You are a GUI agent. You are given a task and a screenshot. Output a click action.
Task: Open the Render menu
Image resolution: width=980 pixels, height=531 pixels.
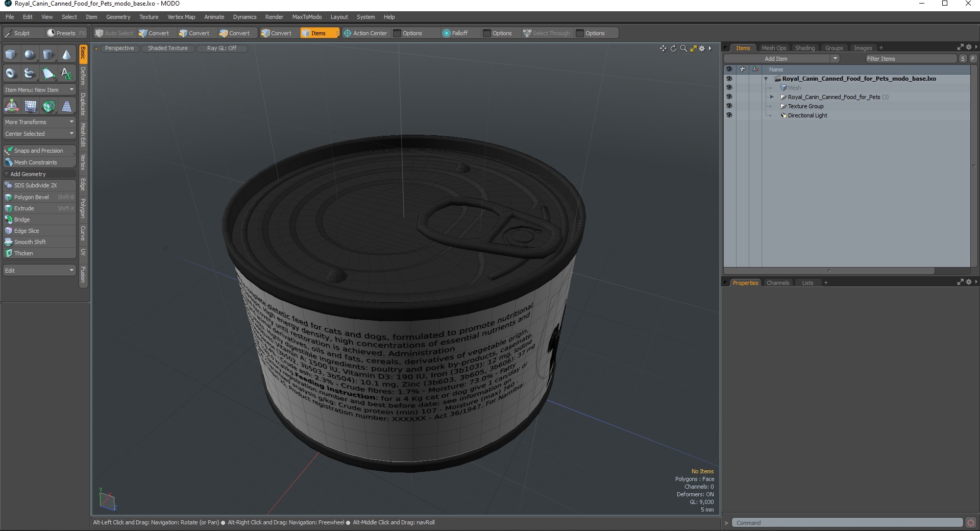tap(274, 17)
